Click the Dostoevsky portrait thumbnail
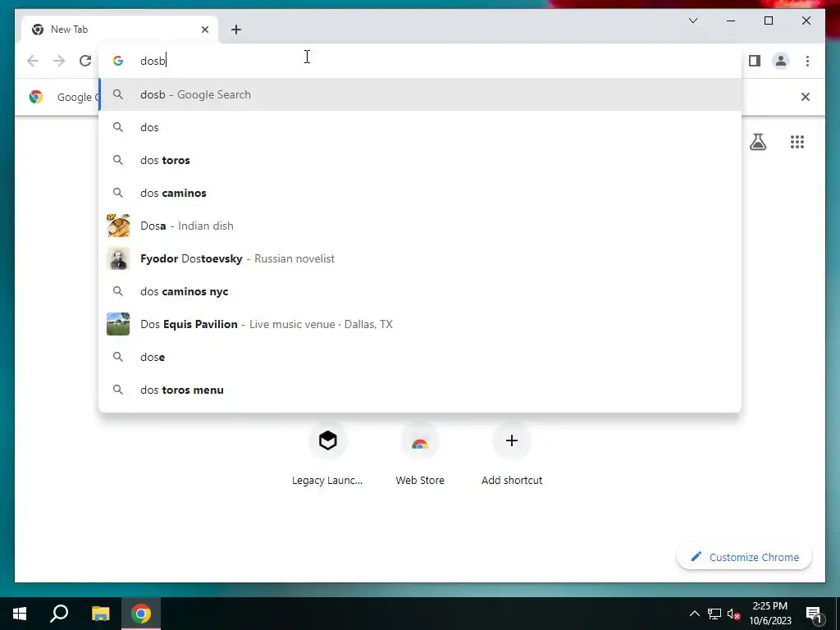840x630 pixels. [118, 258]
